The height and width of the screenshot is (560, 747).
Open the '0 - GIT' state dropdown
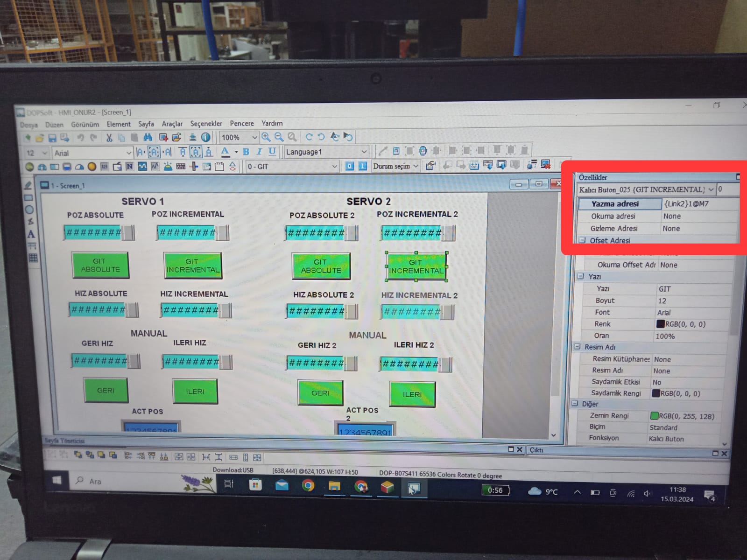coord(334,166)
